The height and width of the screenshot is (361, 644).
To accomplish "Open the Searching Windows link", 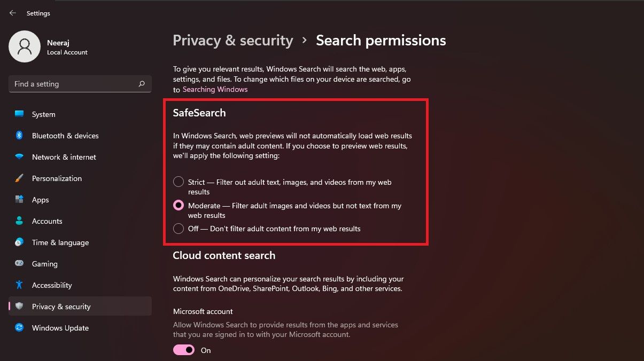I will tap(215, 89).
